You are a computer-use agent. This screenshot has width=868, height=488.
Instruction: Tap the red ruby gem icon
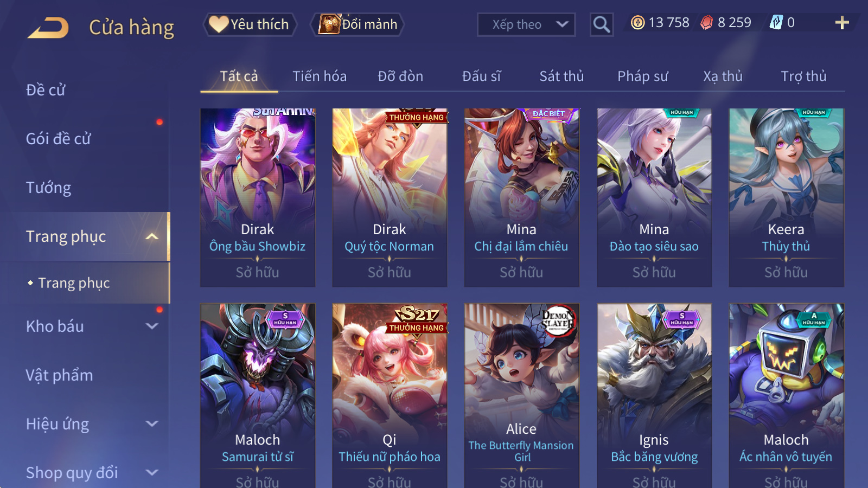point(707,23)
